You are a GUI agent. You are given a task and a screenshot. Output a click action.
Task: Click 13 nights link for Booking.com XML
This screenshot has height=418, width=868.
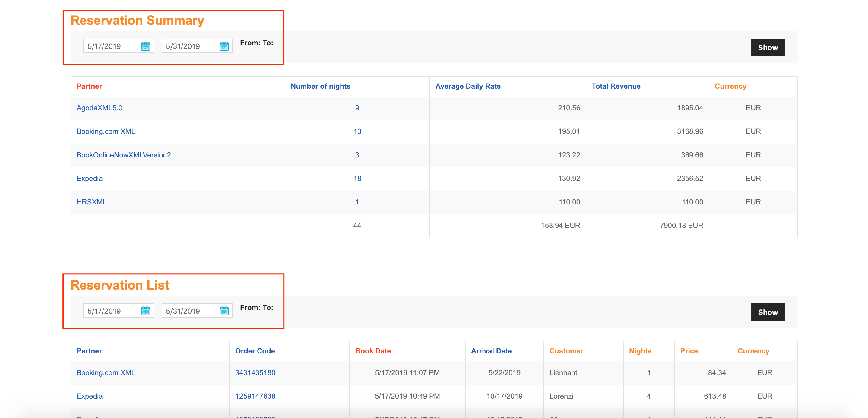click(x=357, y=131)
